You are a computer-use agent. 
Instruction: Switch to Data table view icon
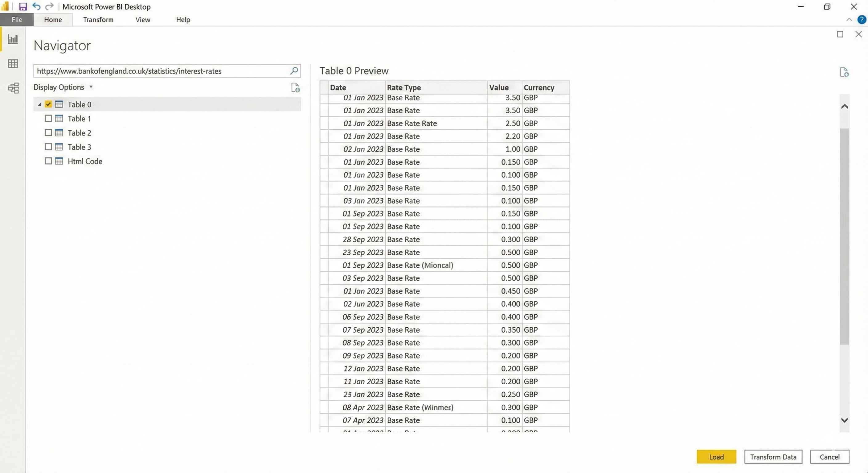[x=13, y=64]
